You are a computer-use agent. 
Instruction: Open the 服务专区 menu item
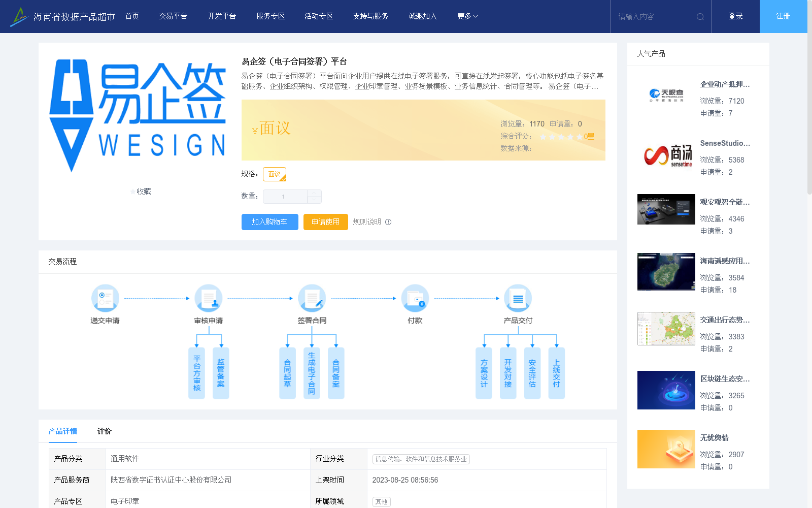[x=270, y=16]
